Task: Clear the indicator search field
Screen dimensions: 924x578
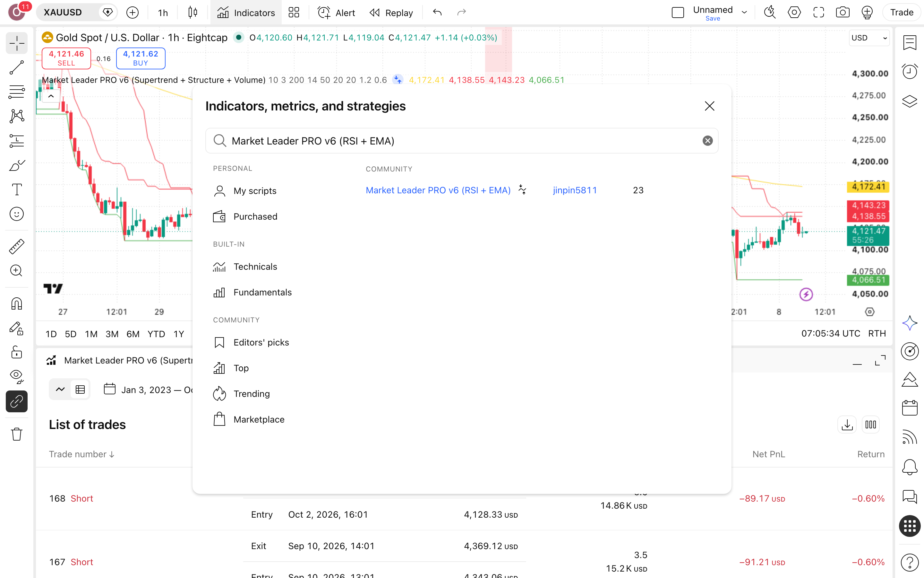Action: click(x=707, y=141)
